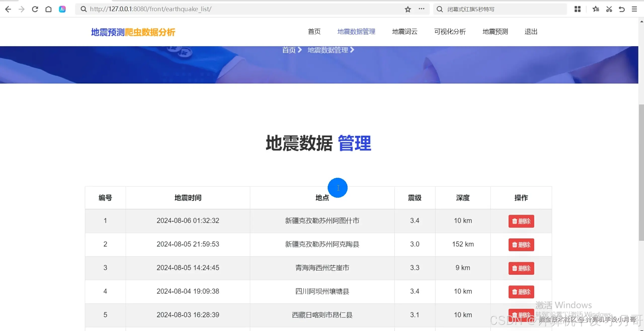The image size is (644, 331).
Task: Open the ellipsis more-options menu
Action: click(x=422, y=9)
